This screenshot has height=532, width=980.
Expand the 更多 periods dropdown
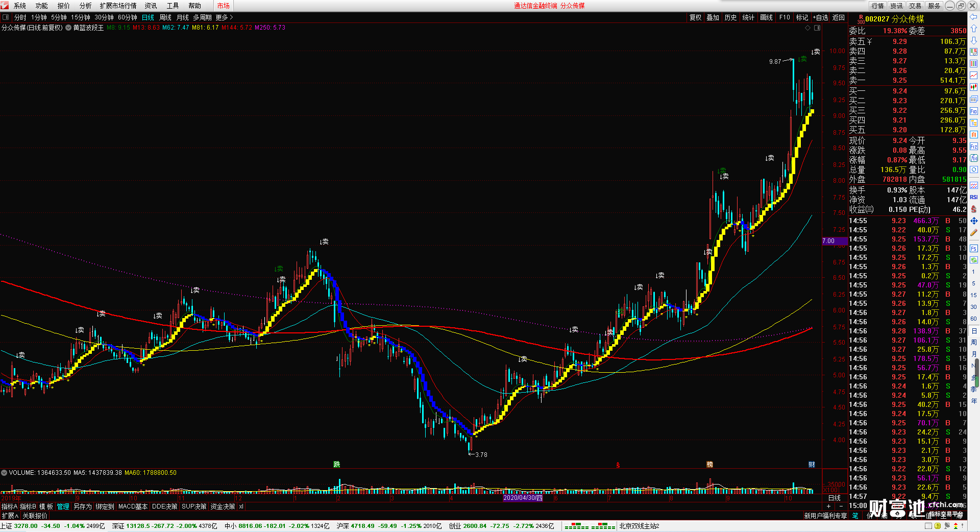click(x=224, y=17)
